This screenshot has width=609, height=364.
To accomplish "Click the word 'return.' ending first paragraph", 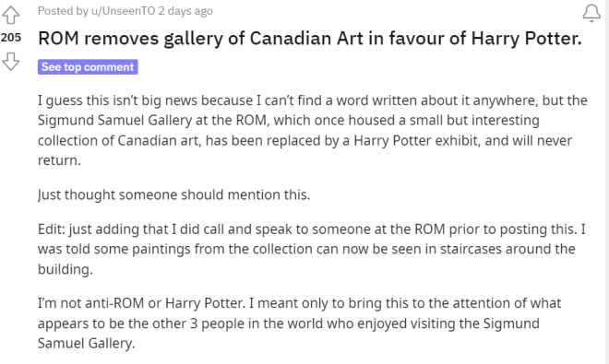I will (59, 160).
